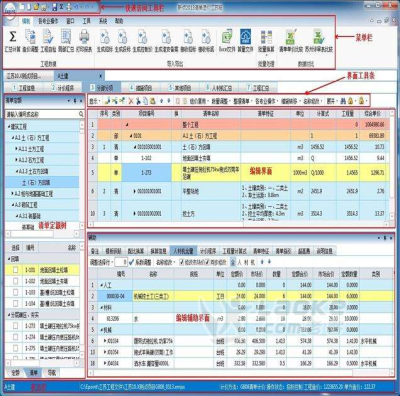Click the magnifier search icon in left panel

tap(81, 114)
